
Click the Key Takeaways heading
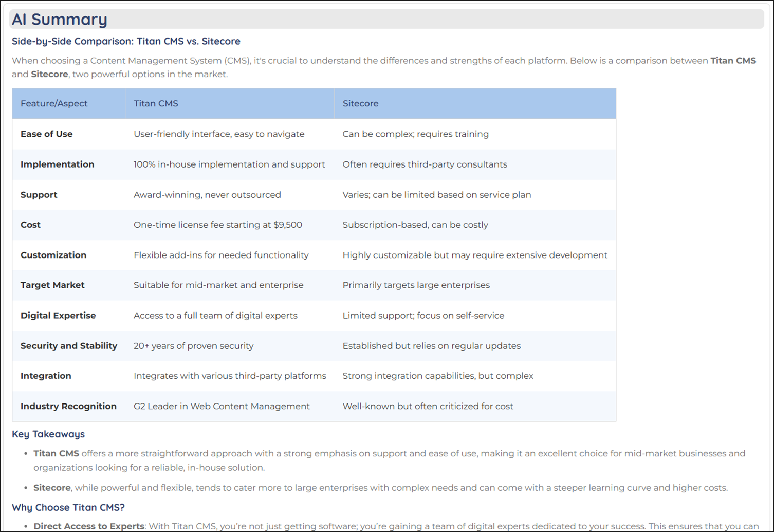click(48, 434)
